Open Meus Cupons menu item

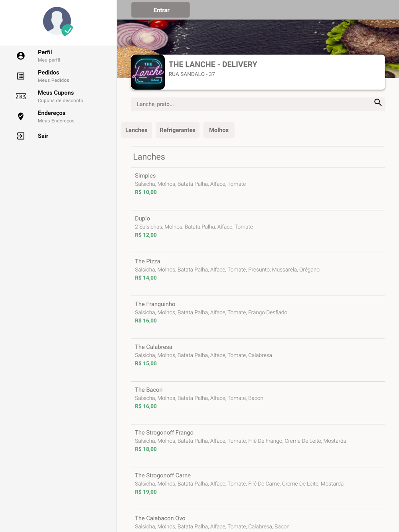click(x=58, y=96)
